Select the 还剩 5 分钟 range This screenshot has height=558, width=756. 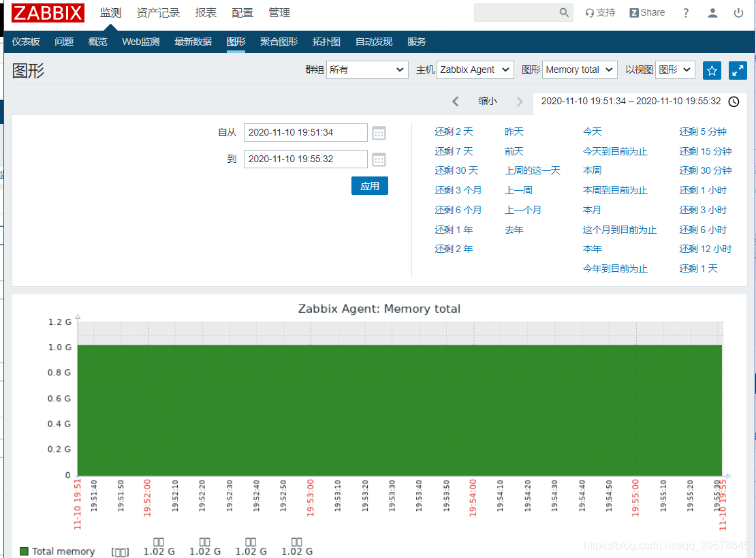[703, 131]
